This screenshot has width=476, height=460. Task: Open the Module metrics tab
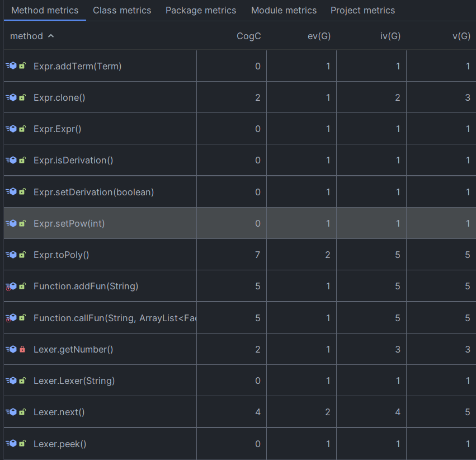(284, 10)
